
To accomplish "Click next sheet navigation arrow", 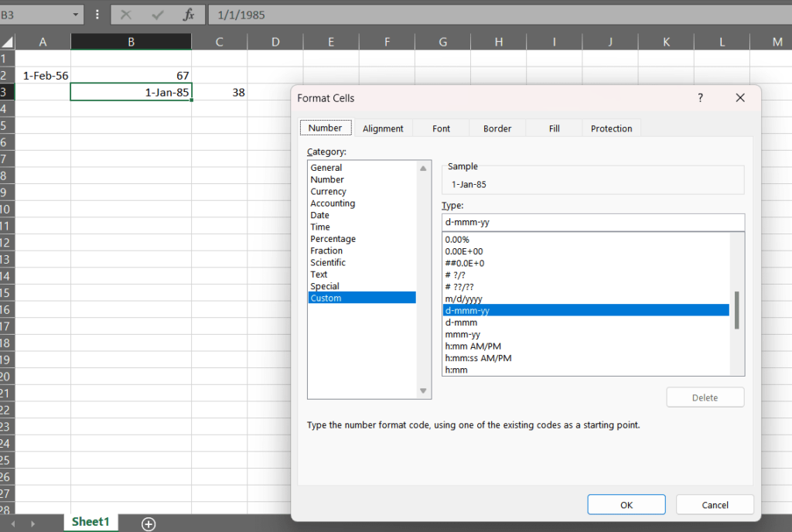I will [32, 524].
